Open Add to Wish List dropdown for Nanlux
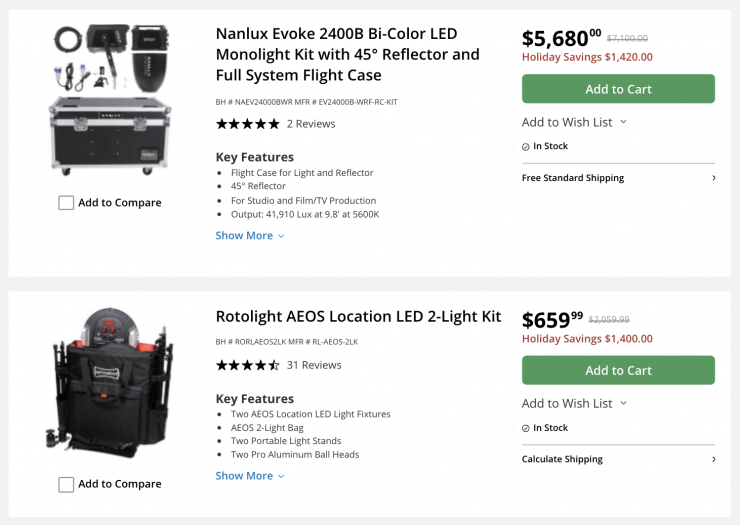This screenshot has width=740, height=525. [x=574, y=122]
